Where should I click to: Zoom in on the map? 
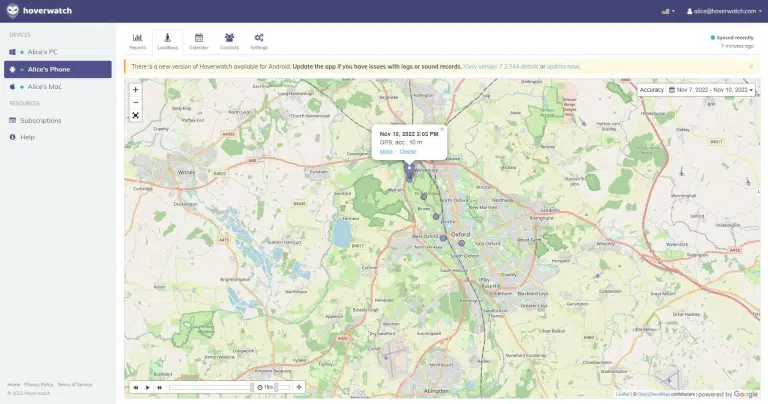136,89
